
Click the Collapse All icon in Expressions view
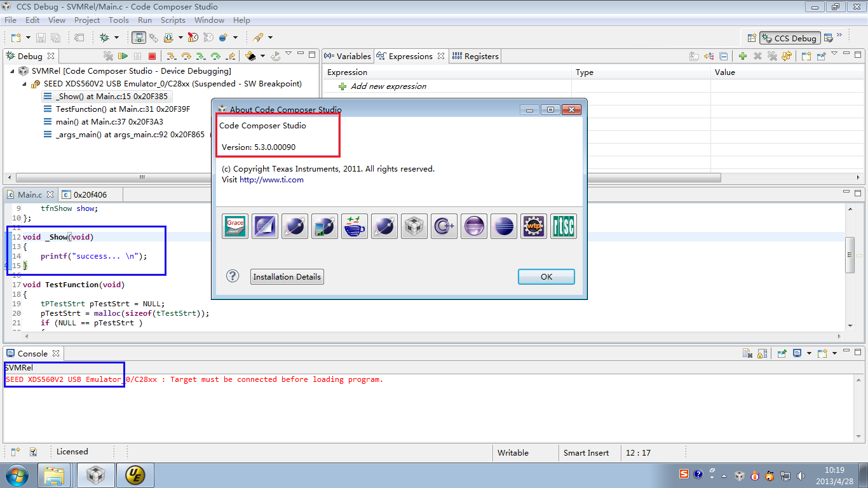(x=724, y=56)
